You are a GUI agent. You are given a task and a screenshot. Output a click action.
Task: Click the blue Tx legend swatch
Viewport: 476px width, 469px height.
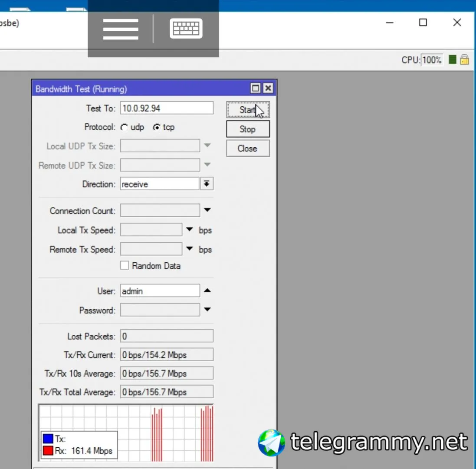click(x=48, y=439)
